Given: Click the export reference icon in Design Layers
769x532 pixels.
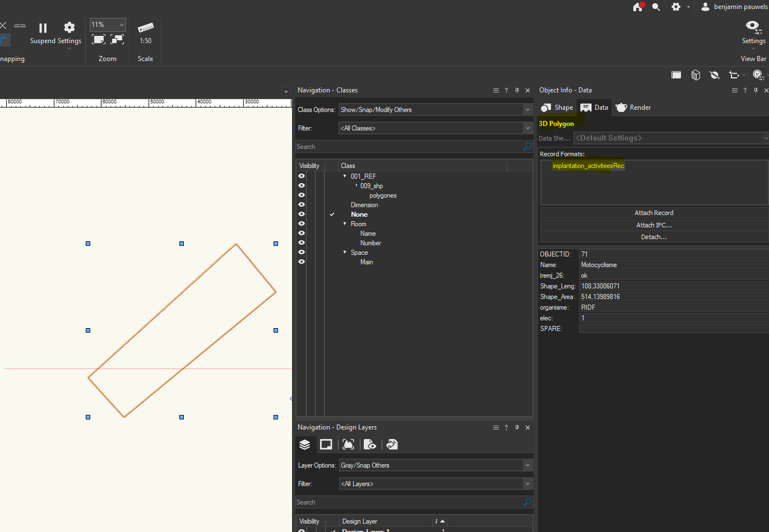Looking at the screenshot, I should tap(392, 444).
